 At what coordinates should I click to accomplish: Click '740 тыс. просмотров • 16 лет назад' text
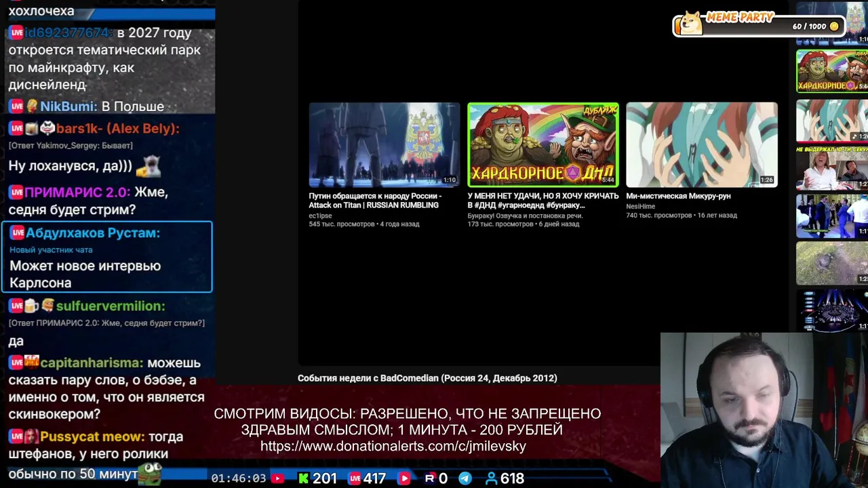click(x=682, y=216)
